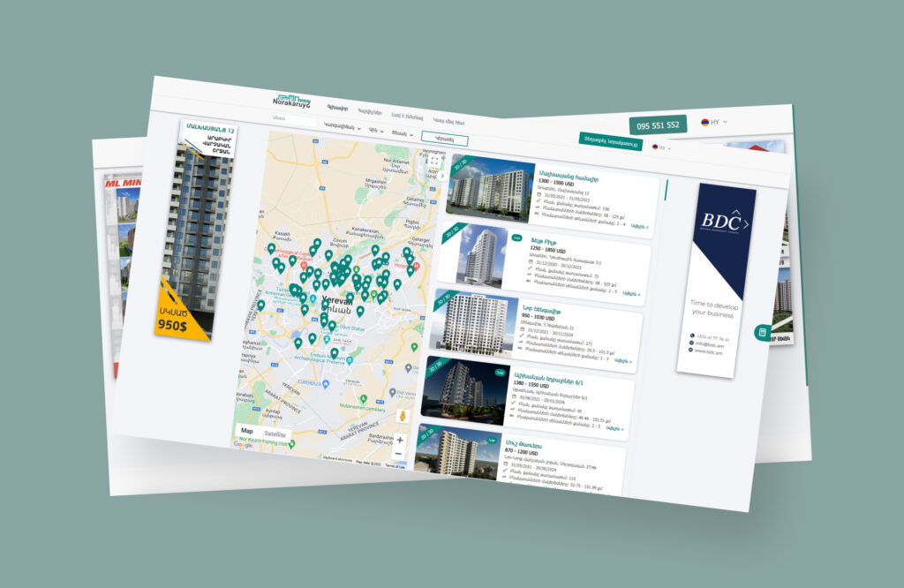This screenshot has width=904, height=588.
Task: Open the HY language dropdown beside phone number
Action: (713, 122)
